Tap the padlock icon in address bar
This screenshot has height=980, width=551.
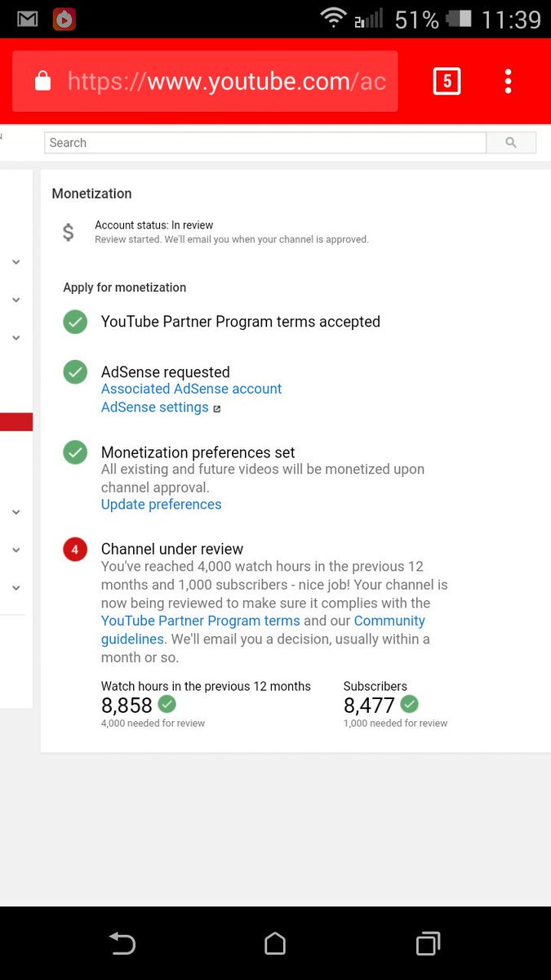click(42, 81)
